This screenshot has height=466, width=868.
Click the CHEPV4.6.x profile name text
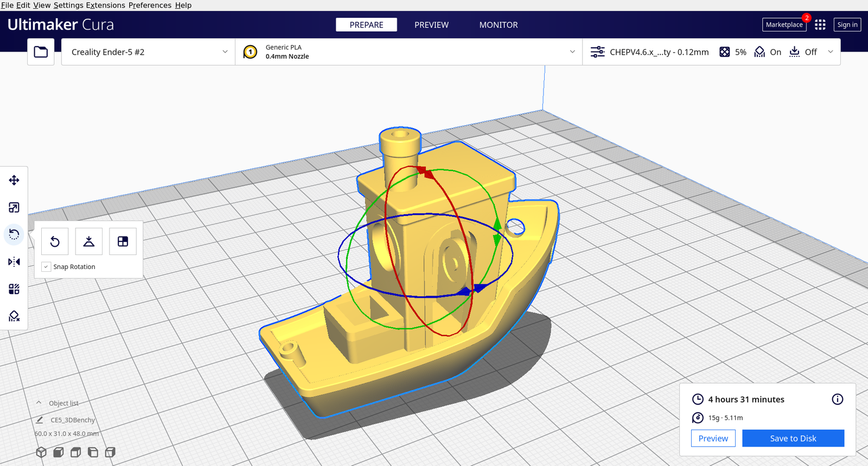[x=659, y=52]
